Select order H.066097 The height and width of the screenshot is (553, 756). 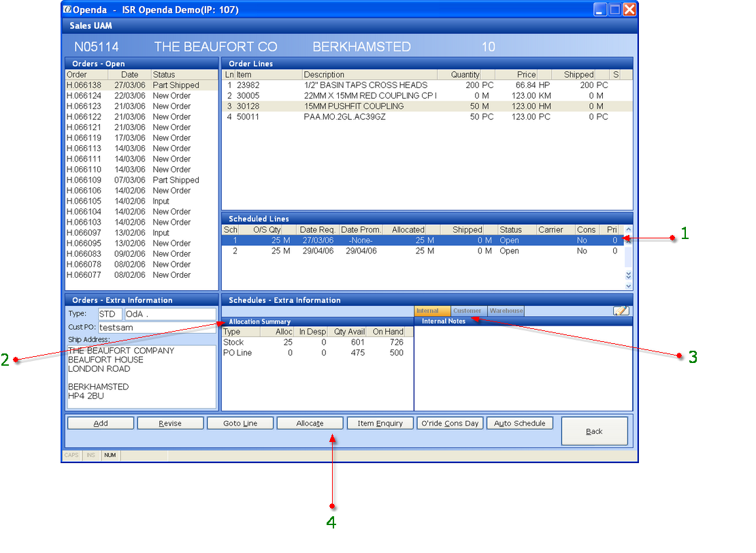[142, 233]
